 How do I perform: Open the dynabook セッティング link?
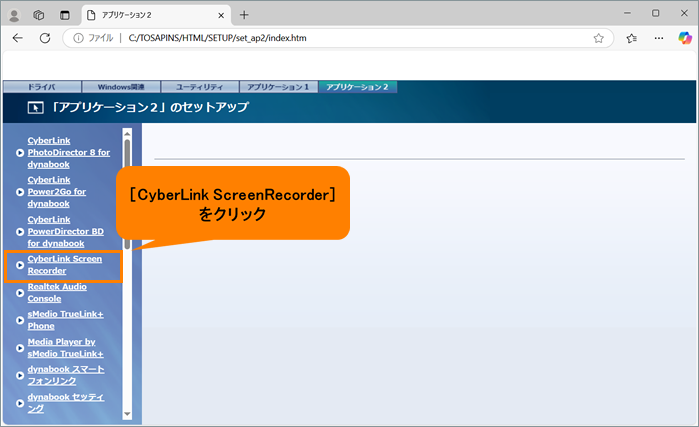pos(66,403)
